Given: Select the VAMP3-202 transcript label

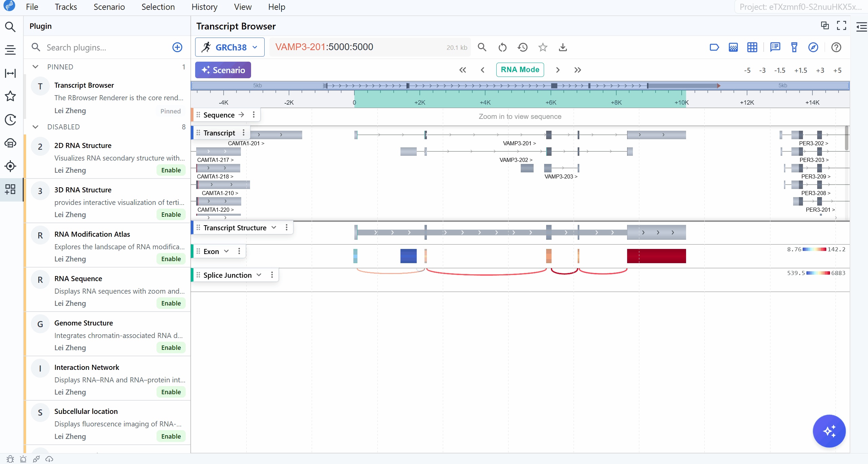Looking at the screenshot, I should (x=516, y=160).
